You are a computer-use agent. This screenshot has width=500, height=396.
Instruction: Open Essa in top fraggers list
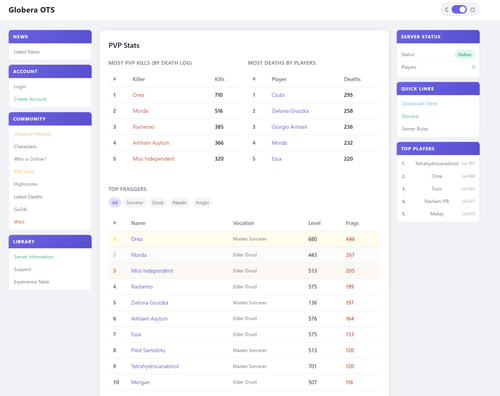[136, 334]
